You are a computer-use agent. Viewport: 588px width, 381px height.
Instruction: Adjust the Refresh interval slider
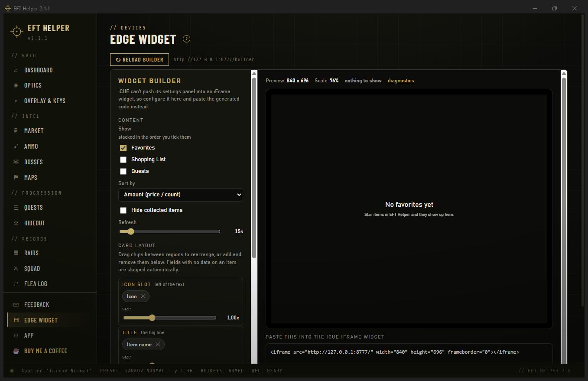pyautogui.click(x=169, y=231)
